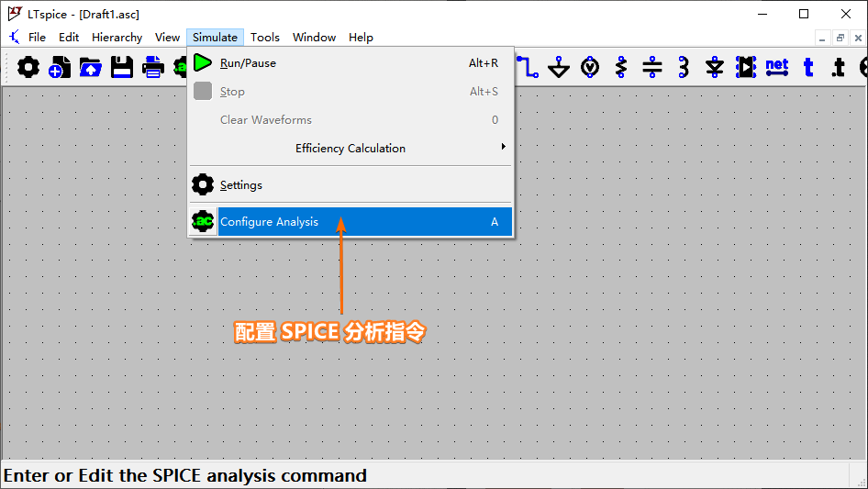Open the Edit menu
This screenshot has height=489, width=868.
point(69,37)
